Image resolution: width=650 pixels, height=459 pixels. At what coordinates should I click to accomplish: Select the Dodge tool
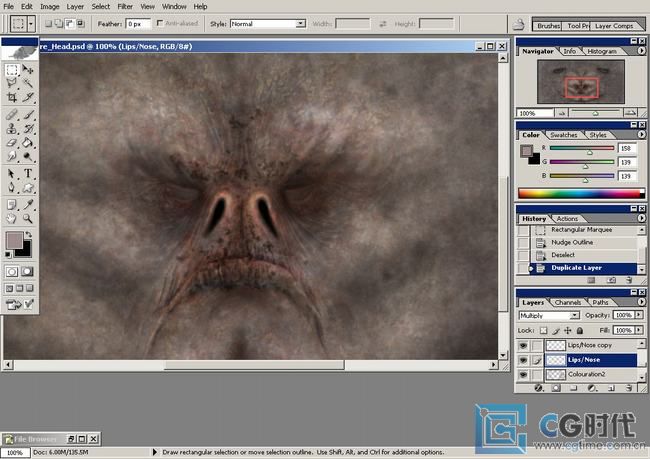(28, 156)
